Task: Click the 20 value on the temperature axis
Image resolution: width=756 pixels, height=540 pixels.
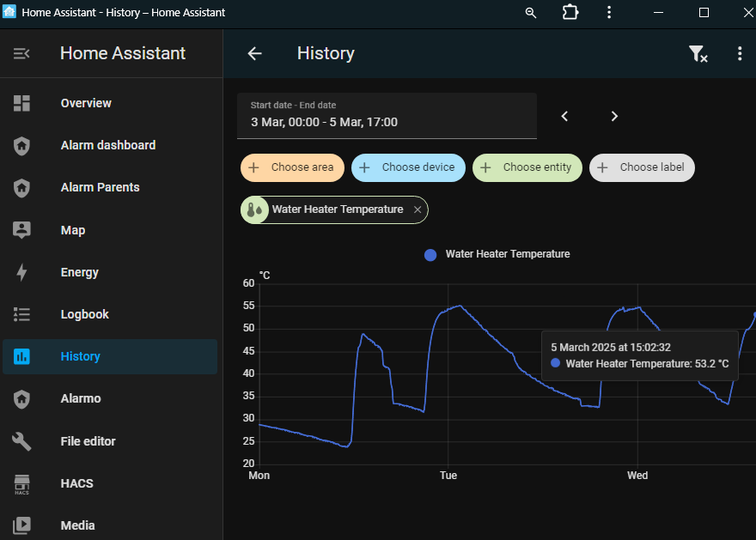Action: click(249, 464)
